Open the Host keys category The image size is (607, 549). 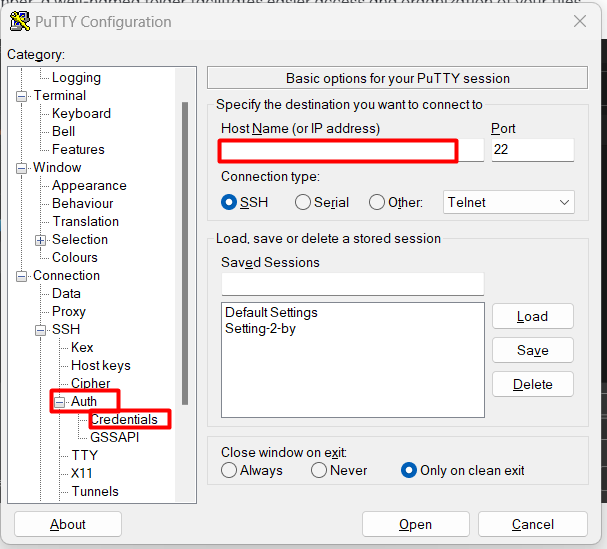click(101, 365)
